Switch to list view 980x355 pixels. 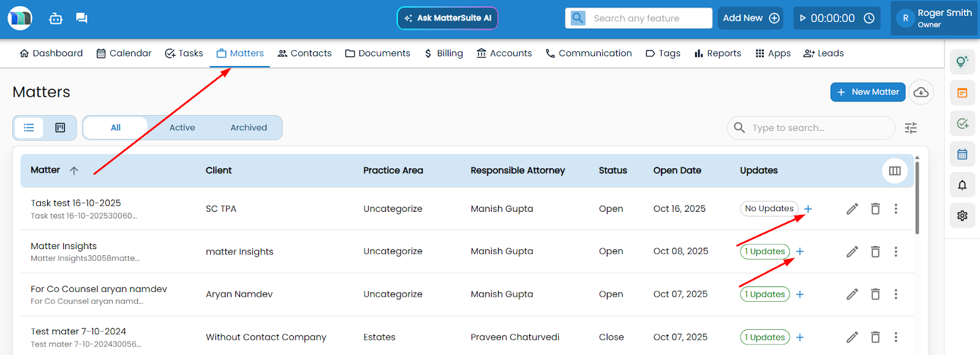29,128
